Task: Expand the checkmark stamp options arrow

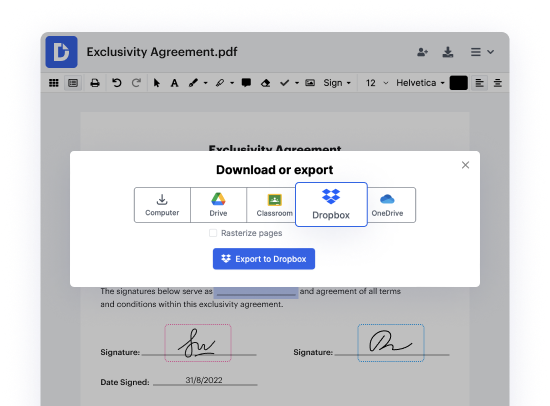Action: pos(297,84)
